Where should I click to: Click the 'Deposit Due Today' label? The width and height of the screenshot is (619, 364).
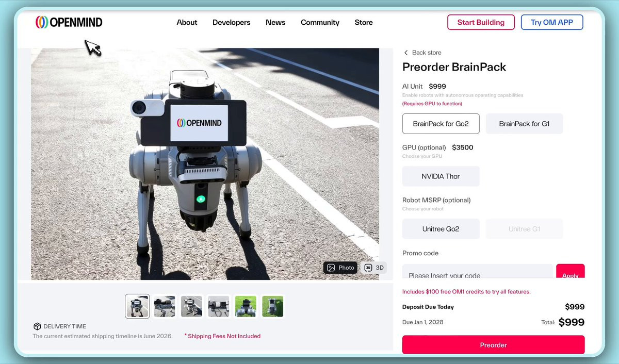point(428,307)
